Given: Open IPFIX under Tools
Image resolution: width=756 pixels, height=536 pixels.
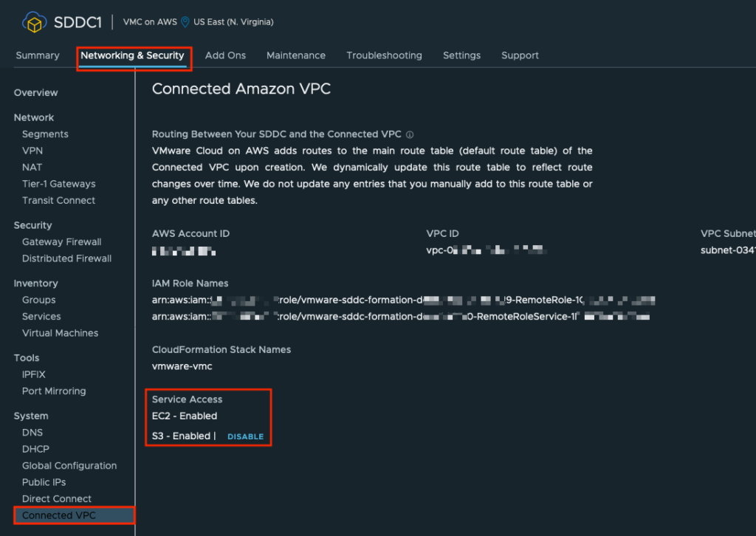Looking at the screenshot, I should (x=34, y=374).
